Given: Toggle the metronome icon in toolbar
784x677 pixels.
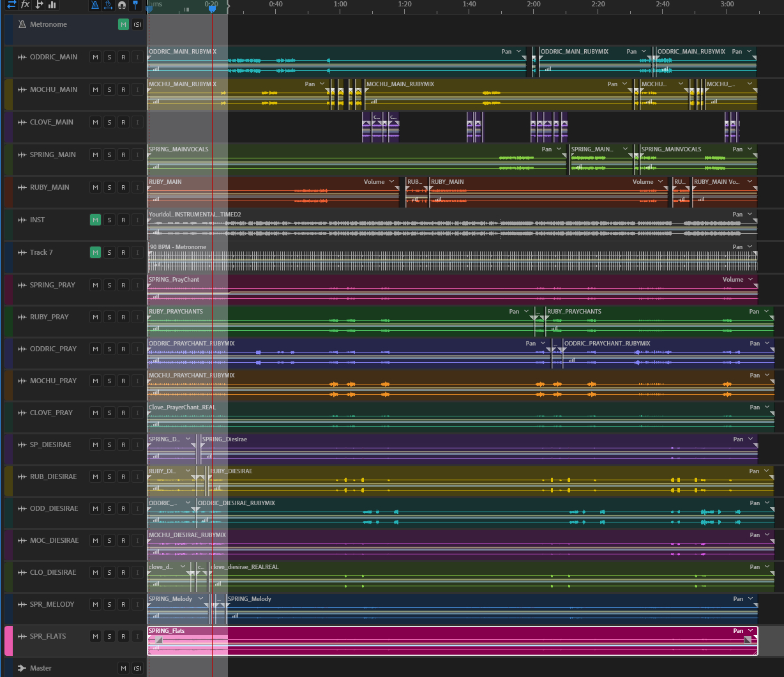Looking at the screenshot, I should (x=94, y=5).
